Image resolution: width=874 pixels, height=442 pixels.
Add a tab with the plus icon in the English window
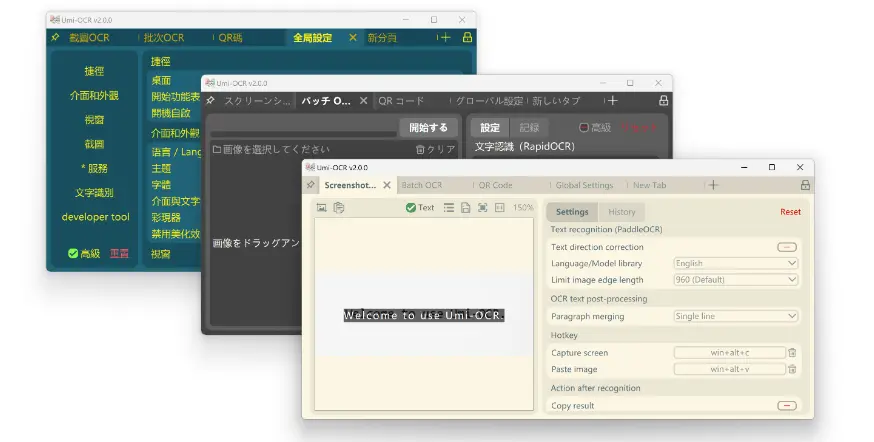[713, 185]
